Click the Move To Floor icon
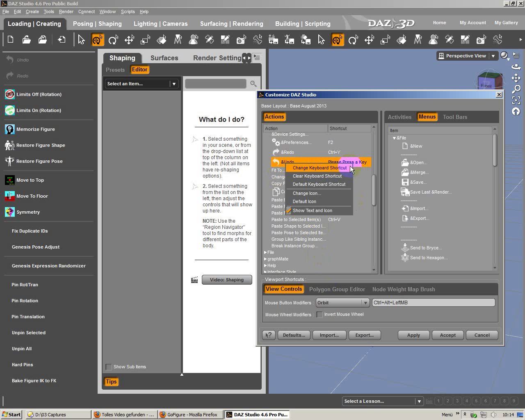 pyautogui.click(x=10, y=196)
